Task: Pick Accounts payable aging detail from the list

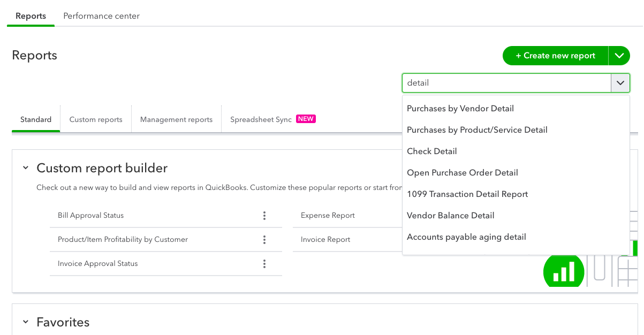Action: click(466, 237)
